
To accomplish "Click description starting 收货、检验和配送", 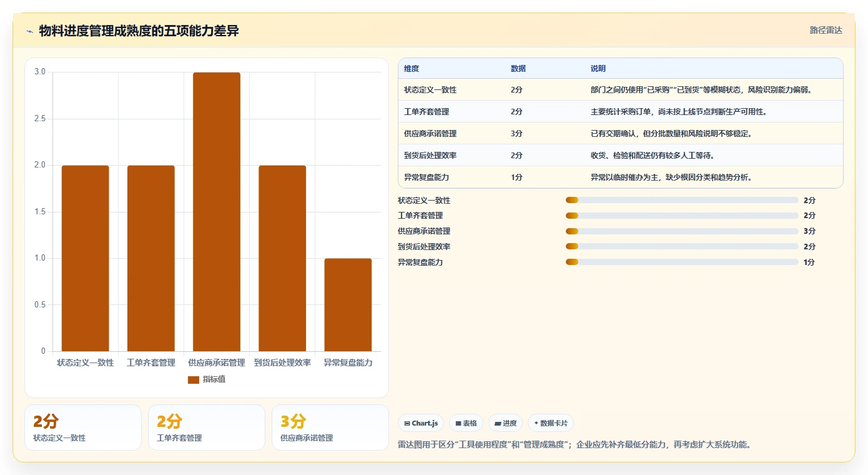I will point(653,156).
